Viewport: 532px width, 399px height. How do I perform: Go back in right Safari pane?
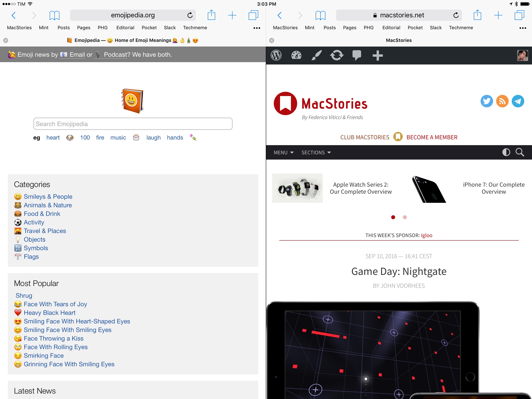point(279,15)
